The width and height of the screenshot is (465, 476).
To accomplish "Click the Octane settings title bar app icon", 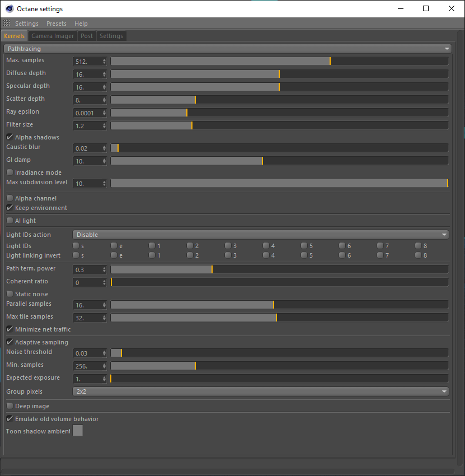I will (x=10, y=9).
